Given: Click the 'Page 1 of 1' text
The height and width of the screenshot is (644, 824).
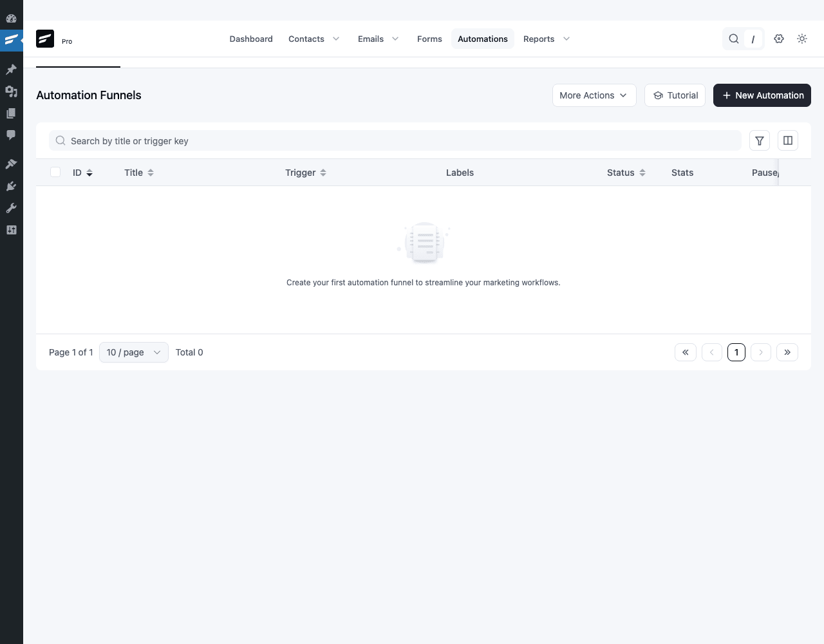Looking at the screenshot, I should (x=71, y=352).
